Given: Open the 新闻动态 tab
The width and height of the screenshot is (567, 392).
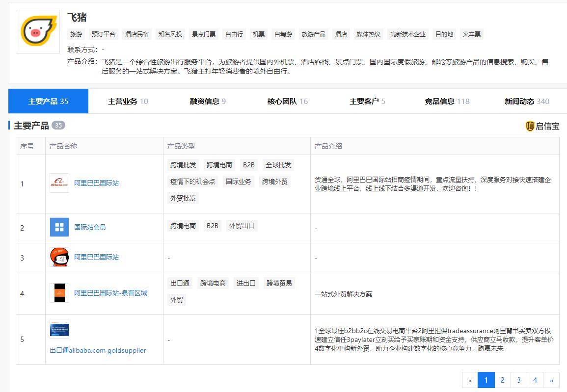Looking at the screenshot, I should 527,101.
